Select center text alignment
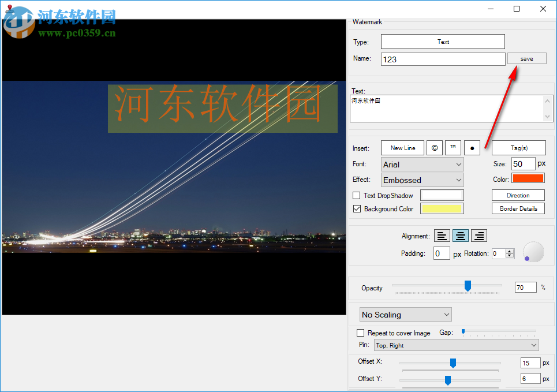The height and width of the screenshot is (392, 557). tap(460, 236)
